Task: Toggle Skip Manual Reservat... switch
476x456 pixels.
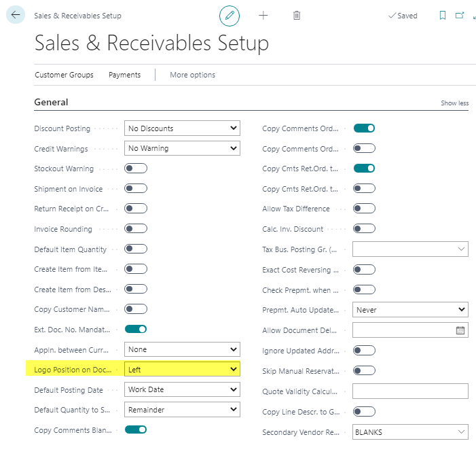Action: 364,371
